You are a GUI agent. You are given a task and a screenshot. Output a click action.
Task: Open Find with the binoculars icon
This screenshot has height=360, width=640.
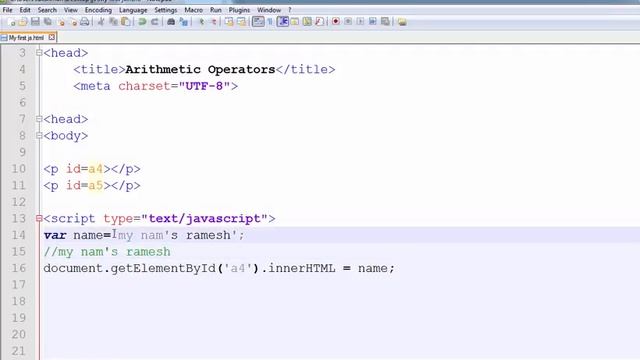tap(171, 22)
